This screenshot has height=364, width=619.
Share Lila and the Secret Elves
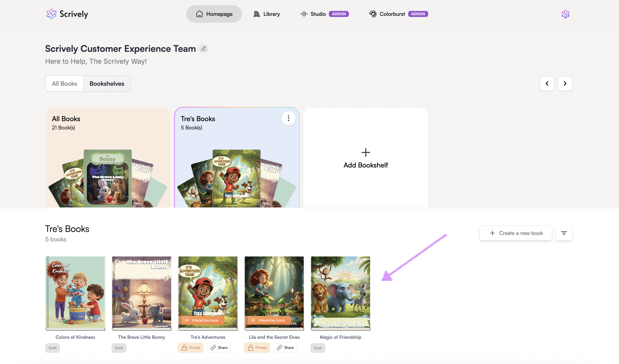[x=285, y=348]
